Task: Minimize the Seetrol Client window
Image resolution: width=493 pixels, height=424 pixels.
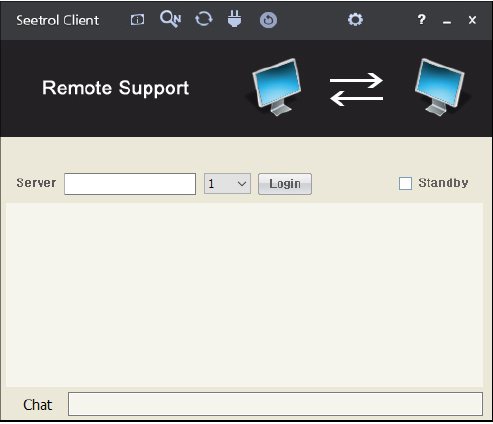Action: [x=447, y=21]
